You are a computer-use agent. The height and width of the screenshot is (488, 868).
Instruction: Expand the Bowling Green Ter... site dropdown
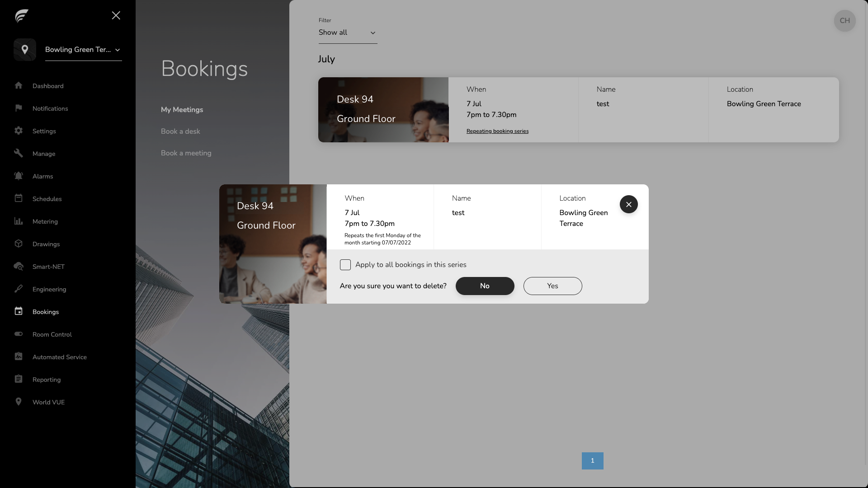[x=84, y=50]
